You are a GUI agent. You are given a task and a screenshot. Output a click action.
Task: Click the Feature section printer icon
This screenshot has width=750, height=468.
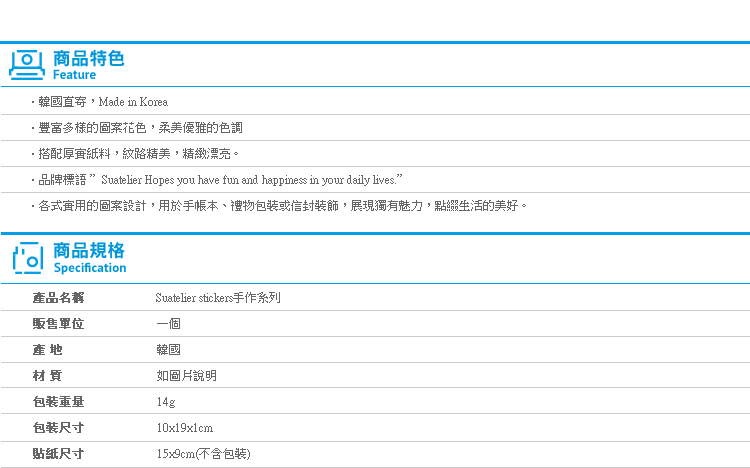tap(27, 65)
